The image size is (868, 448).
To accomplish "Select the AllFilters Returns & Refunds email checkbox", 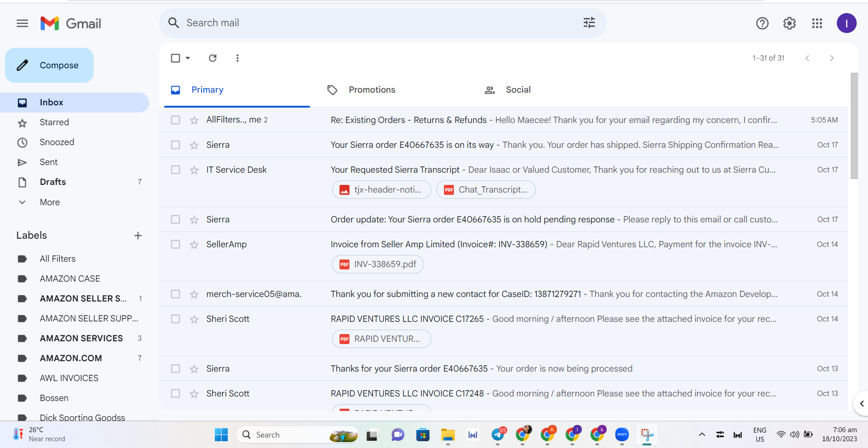I will [x=175, y=120].
